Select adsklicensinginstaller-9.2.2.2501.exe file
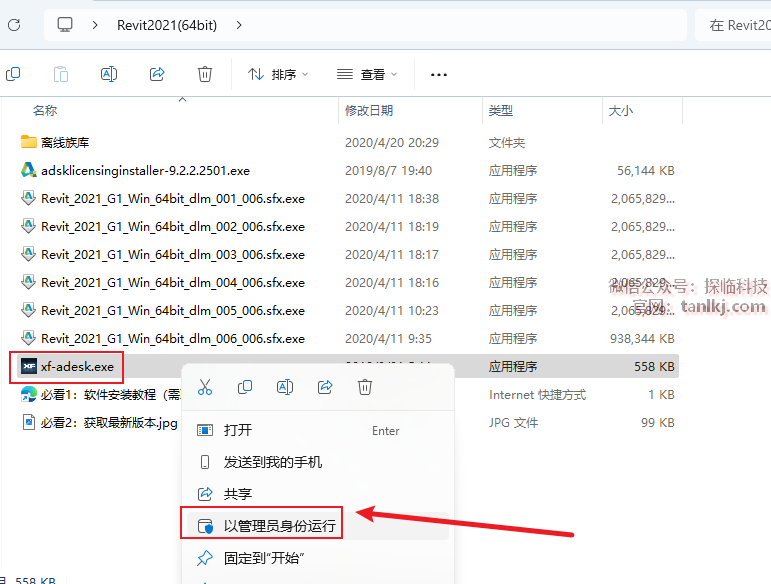 [x=145, y=170]
